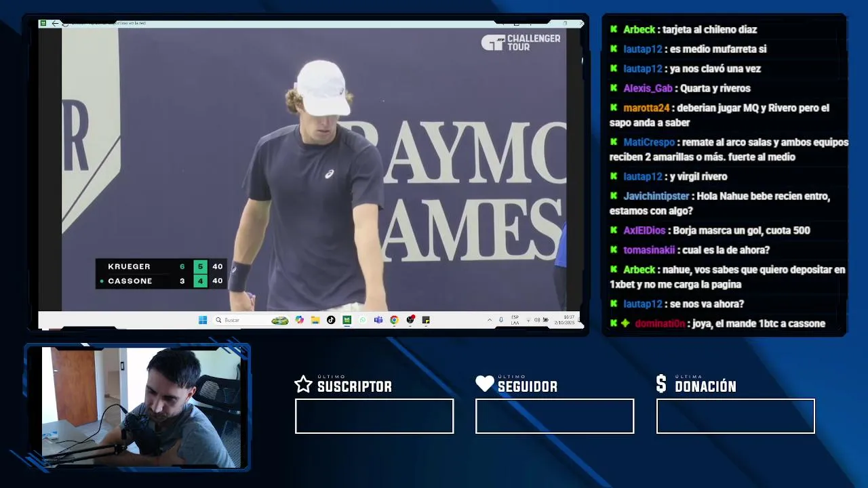This screenshot has height=488, width=868.
Task: Open WhatsApp from the taskbar
Action: [363, 320]
